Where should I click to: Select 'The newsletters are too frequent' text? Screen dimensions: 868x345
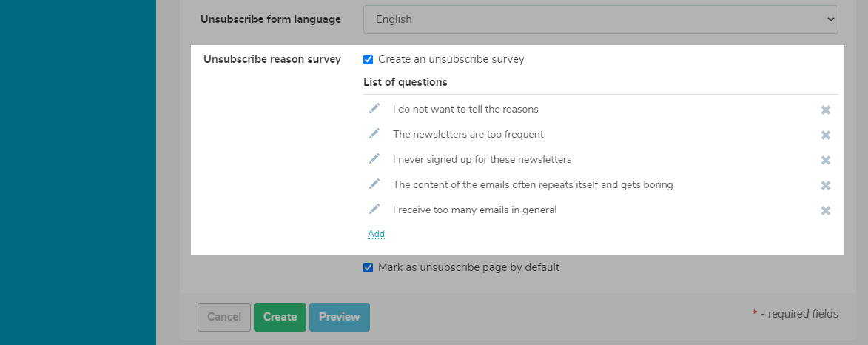pos(468,135)
